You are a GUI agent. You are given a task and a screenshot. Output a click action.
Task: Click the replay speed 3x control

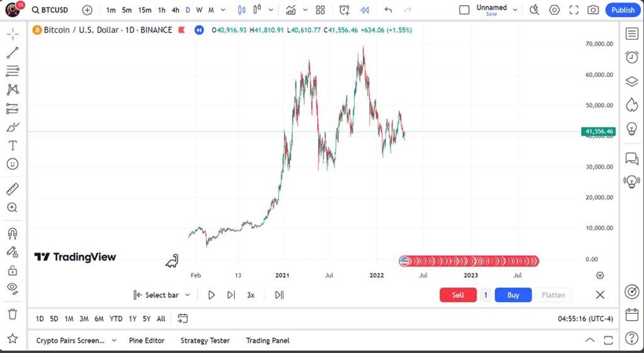click(250, 294)
